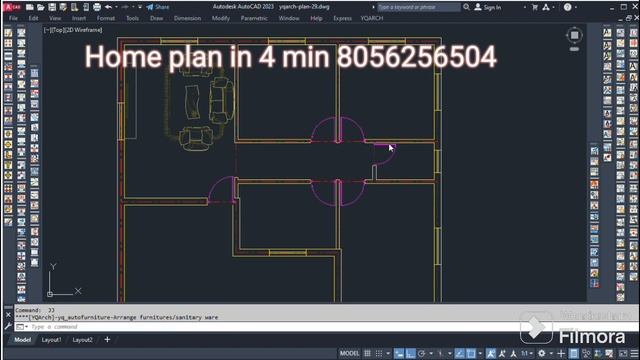The width and height of the screenshot is (640, 360).
Task: Open the YQARCH menu
Action: [x=372, y=18]
